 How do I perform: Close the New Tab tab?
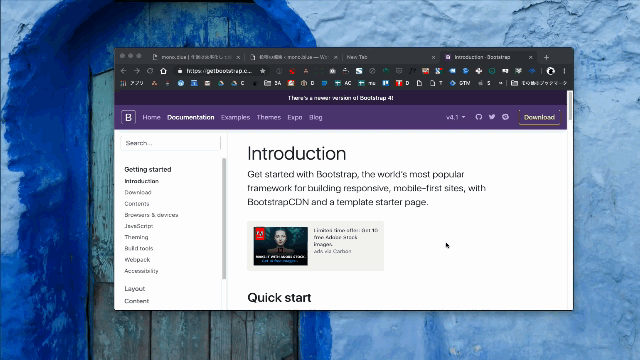pyautogui.click(x=433, y=58)
